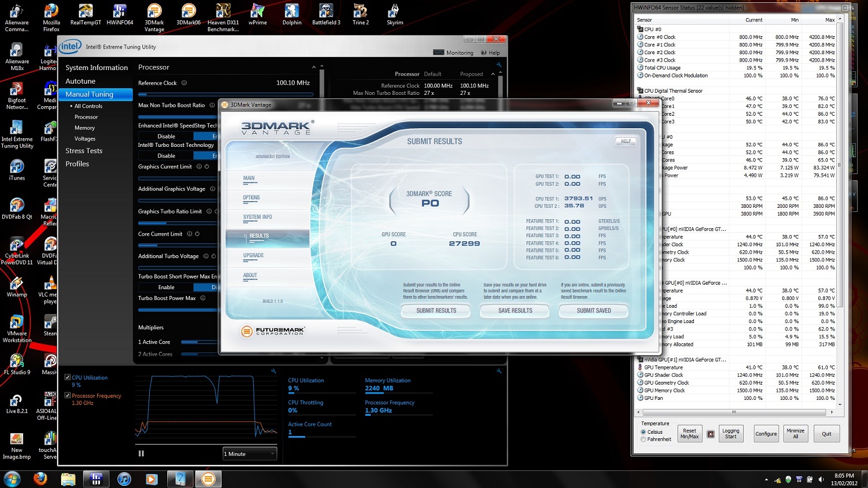Viewport: 868px width, 488px height.
Task: Show hidden system tray icons arrow
Action: click(766, 480)
